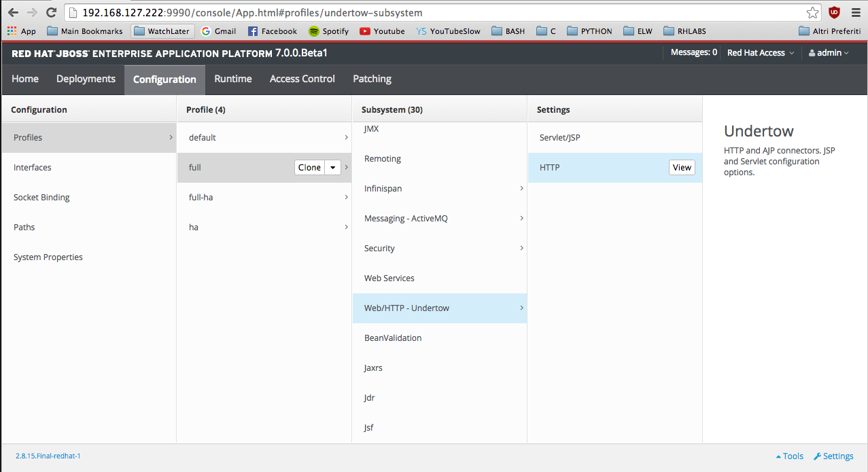Select the Configuration tab
868x472 pixels.
point(164,79)
